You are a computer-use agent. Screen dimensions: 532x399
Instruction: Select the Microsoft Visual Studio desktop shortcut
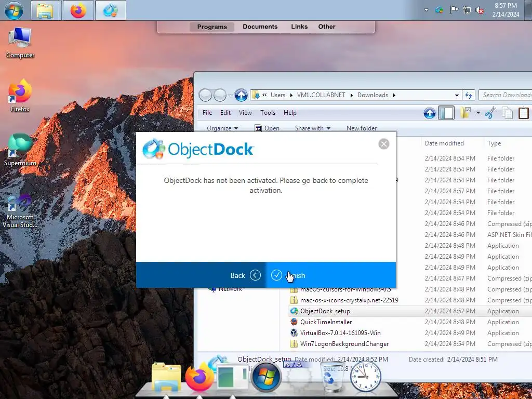click(20, 211)
